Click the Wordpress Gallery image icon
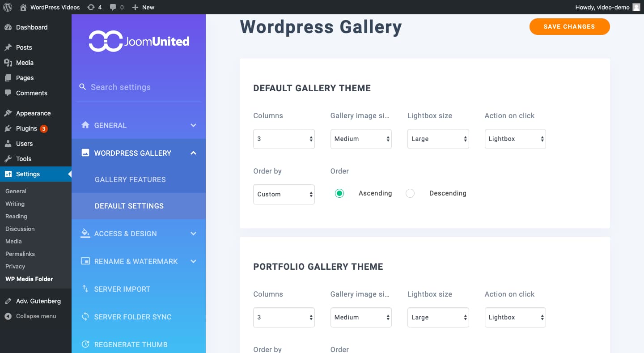 point(85,153)
